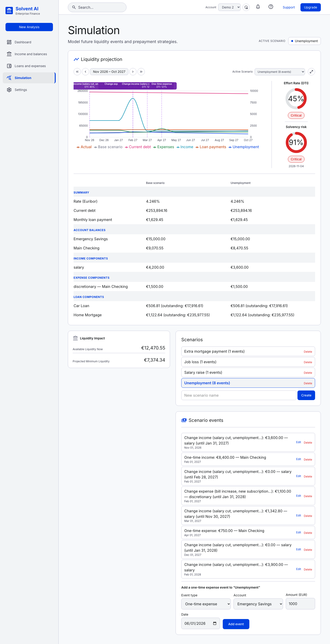Toggle the Actual series in chart legend
Viewport: 330px width, 644px height.
[84, 147]
